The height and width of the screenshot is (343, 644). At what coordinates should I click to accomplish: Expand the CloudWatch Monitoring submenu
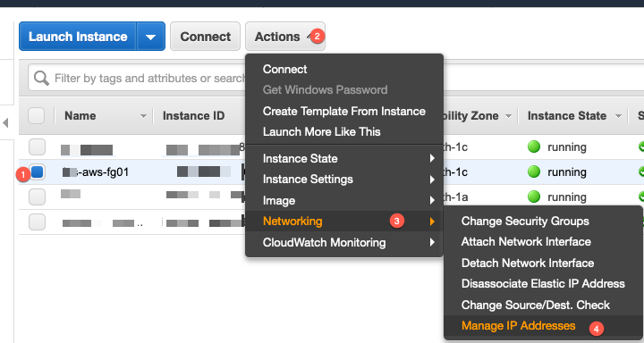point(344,242)
